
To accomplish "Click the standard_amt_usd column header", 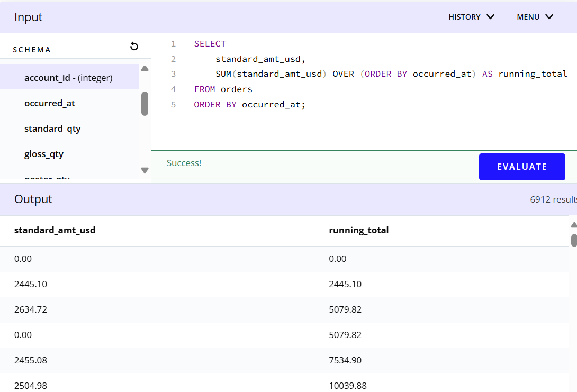I will pyautogui.click(x=55, y=230).
